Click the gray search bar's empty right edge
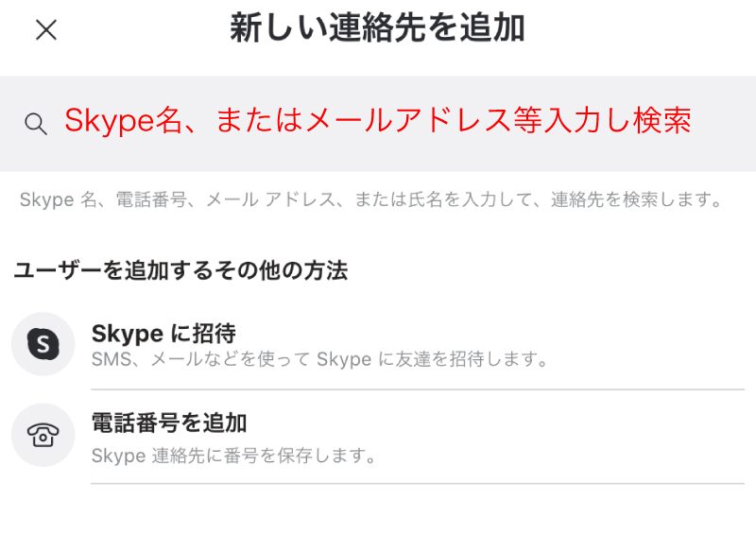The image size is (756, 552). (x=723, y=124)
